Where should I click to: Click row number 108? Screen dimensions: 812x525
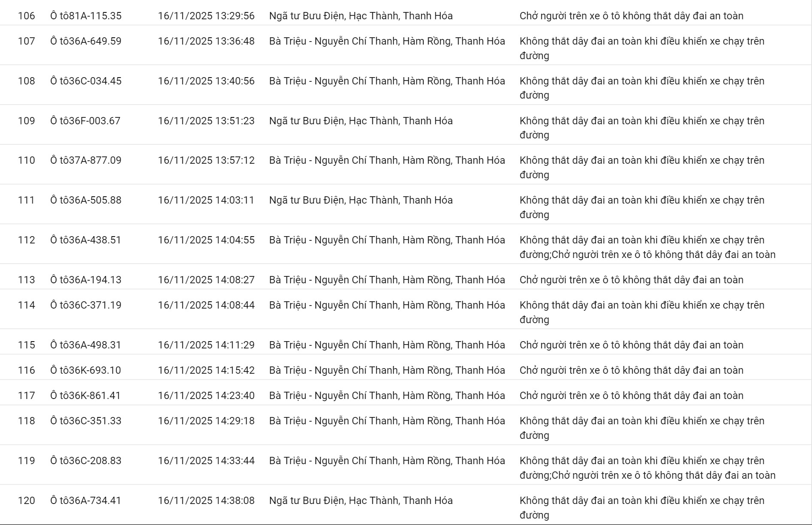point(26,81)
